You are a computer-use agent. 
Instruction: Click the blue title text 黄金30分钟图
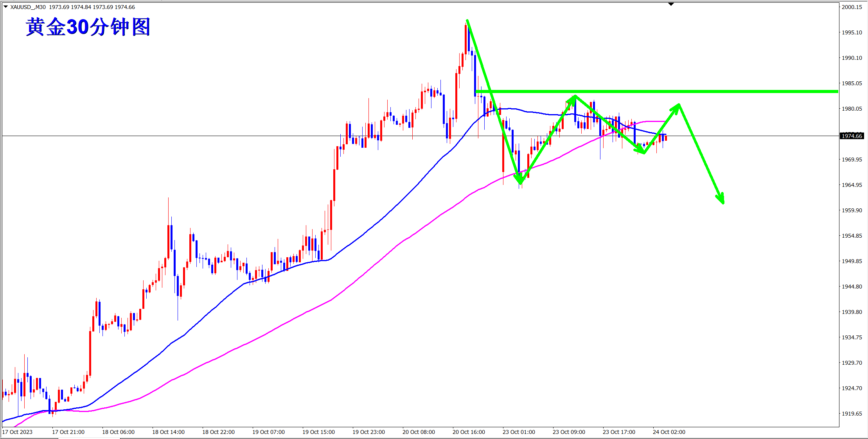point(88,27)
